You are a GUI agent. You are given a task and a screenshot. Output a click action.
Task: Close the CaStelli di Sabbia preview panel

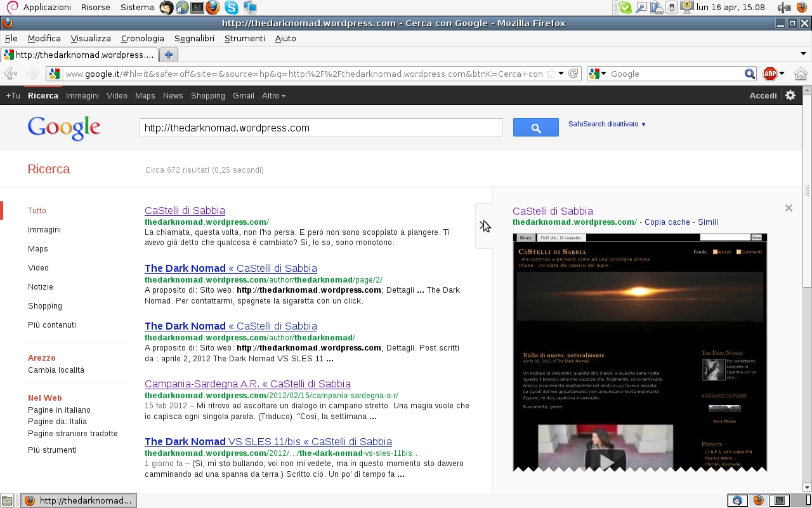(x=789, y=208)
